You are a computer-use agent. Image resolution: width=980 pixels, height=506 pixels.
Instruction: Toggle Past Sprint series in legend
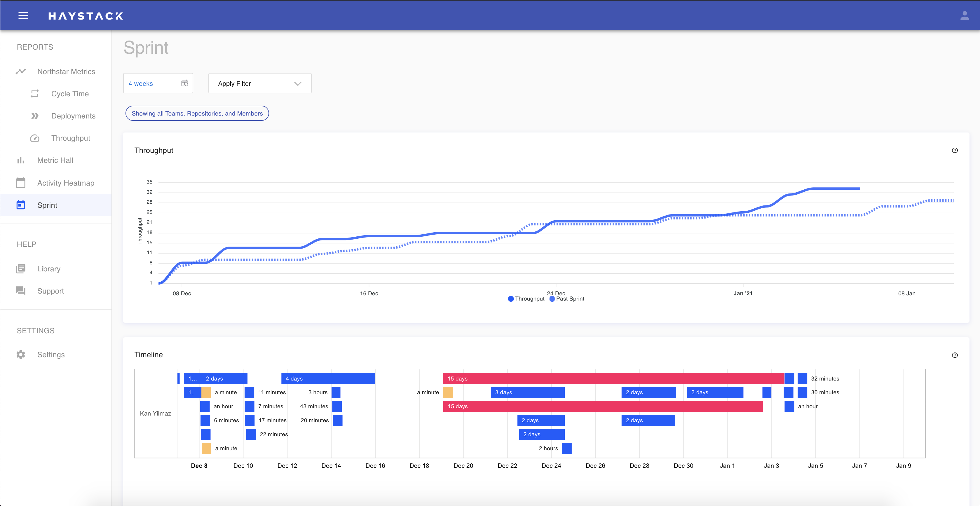[x=567, y=299]
